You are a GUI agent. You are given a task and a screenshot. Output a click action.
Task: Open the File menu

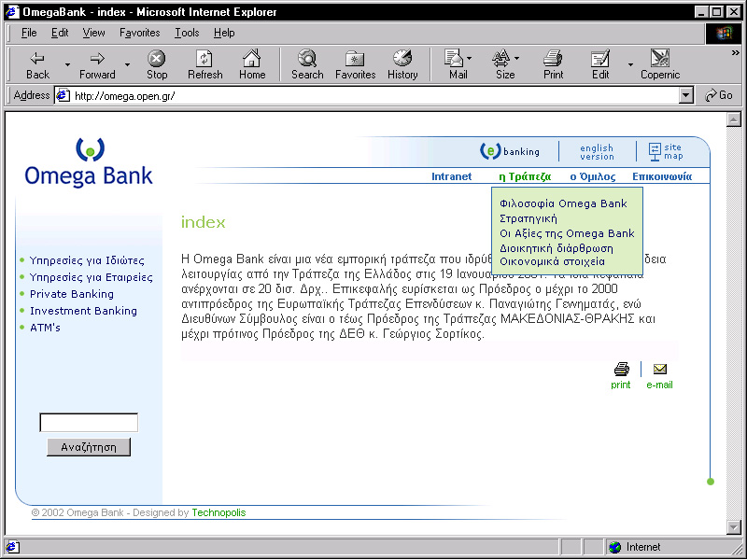point(29,33)
